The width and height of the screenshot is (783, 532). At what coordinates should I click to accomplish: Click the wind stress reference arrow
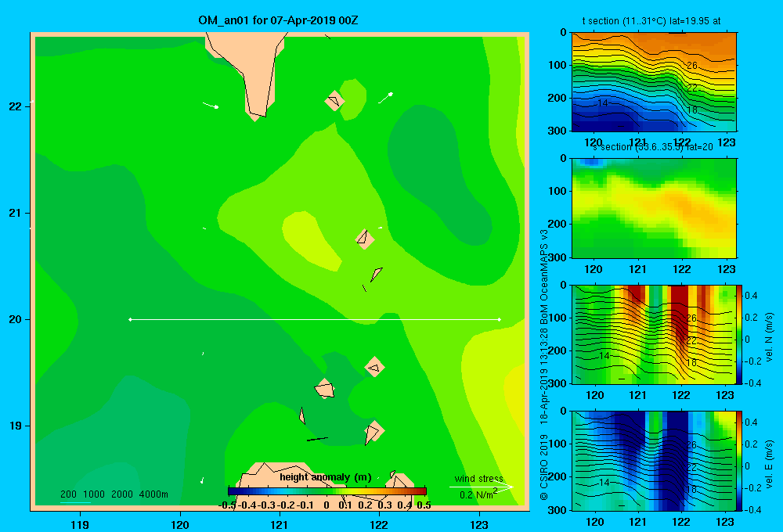[x=481, y=487]
